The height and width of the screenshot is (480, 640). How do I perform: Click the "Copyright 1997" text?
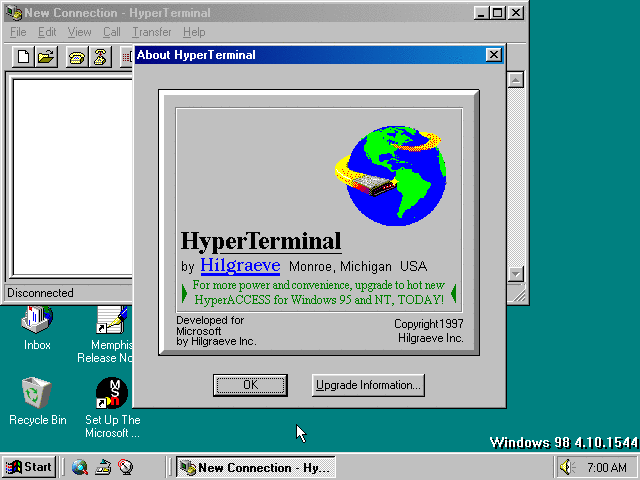pyautogui.click(x=429, y=324)
